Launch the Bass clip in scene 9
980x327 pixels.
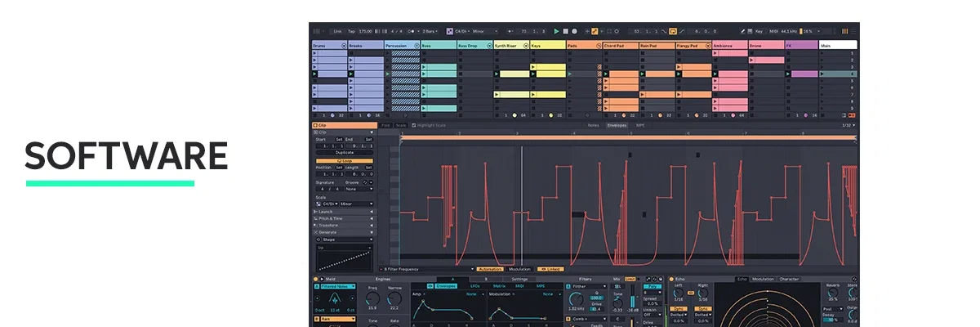coord(425,108)
